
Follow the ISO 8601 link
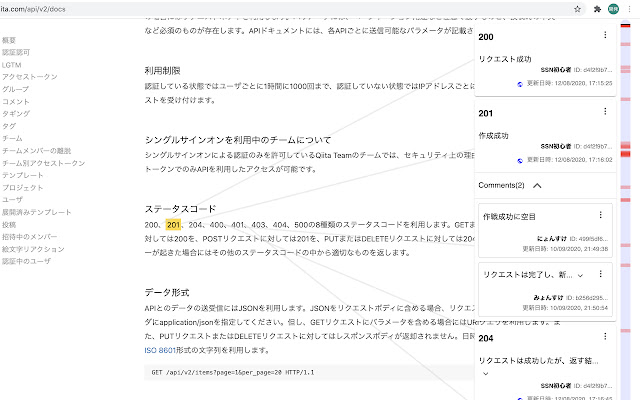[160, 350]
